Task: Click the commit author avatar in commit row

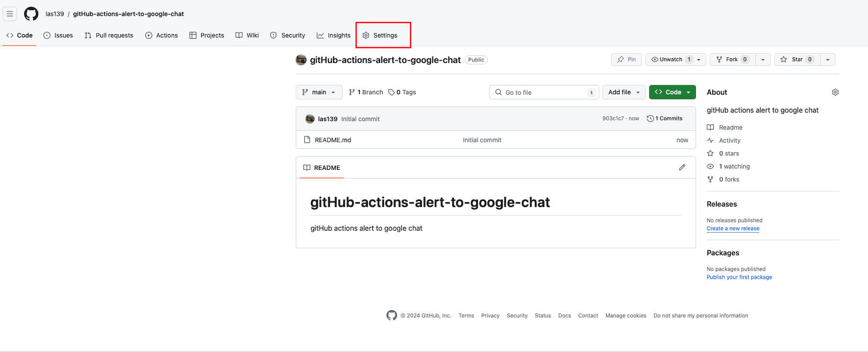Action: 310,119
